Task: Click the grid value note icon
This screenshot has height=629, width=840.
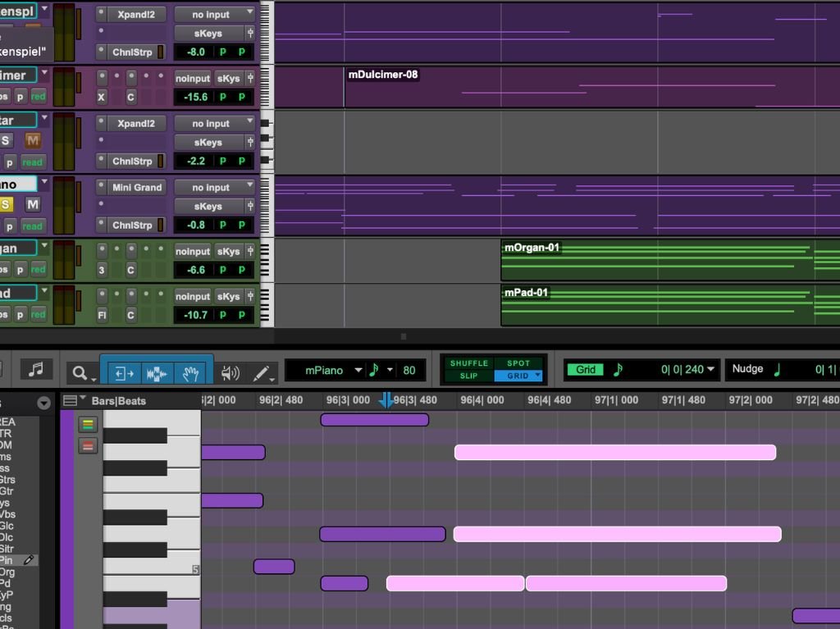Action: [x=618, y=370]
